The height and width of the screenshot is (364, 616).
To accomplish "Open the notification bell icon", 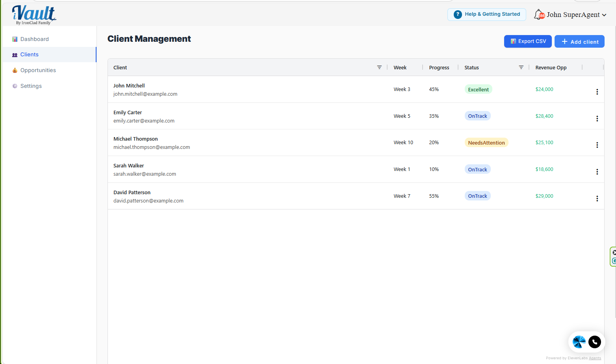I will (x=539, y=15).
